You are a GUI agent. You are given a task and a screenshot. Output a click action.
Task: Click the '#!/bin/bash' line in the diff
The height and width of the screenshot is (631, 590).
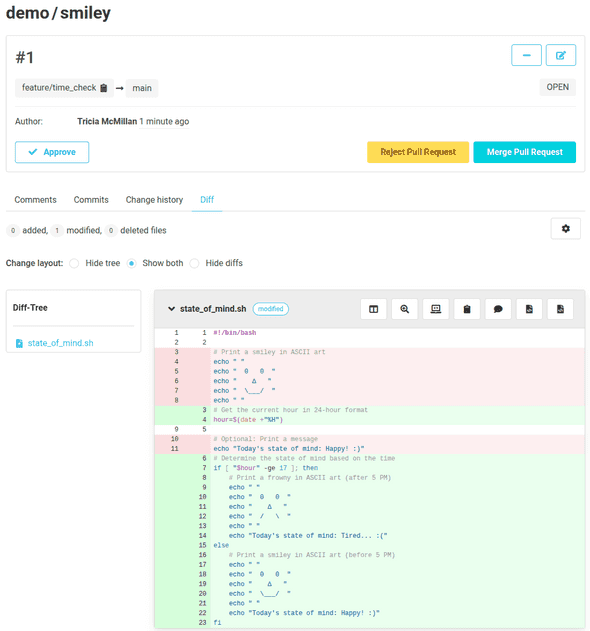click(369, 333)
